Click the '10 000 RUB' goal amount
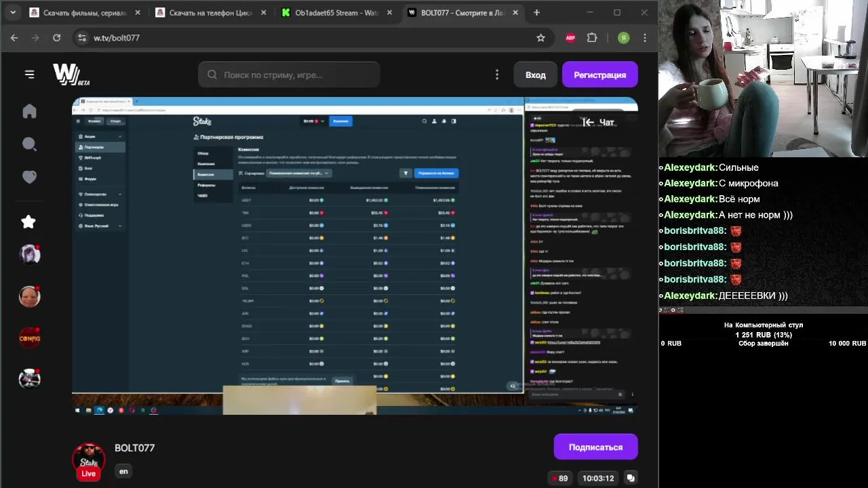The height and width of the screenshot is (488, 868). [847, 344]
